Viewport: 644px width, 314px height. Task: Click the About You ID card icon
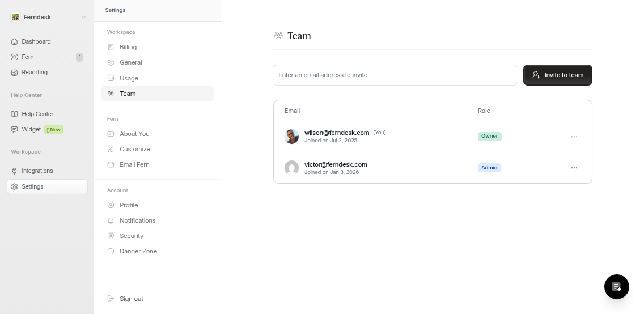(x=111, y=134)
